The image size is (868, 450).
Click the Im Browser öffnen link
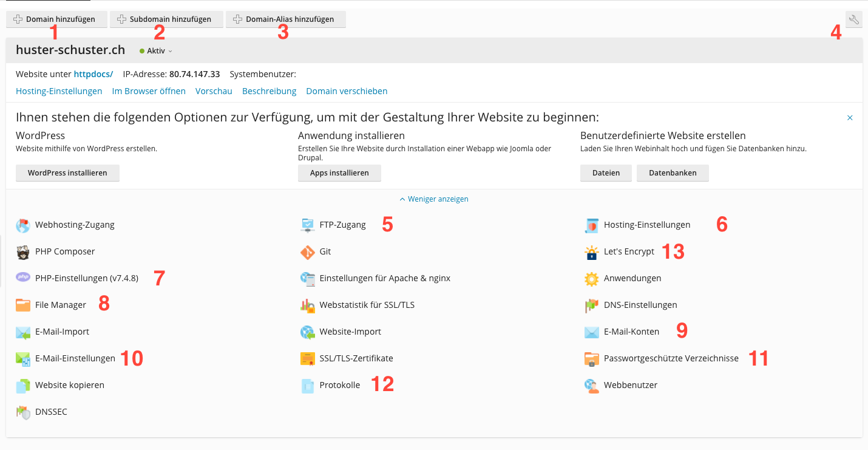click(149, 91)
